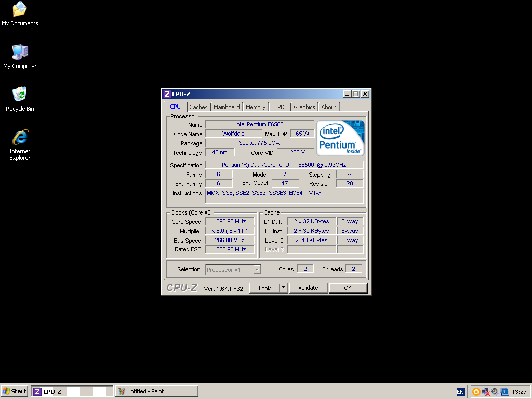The height and width of the screenshot is (399, 532).
Task: Click the volume tray icon
Action: [495, 392]
